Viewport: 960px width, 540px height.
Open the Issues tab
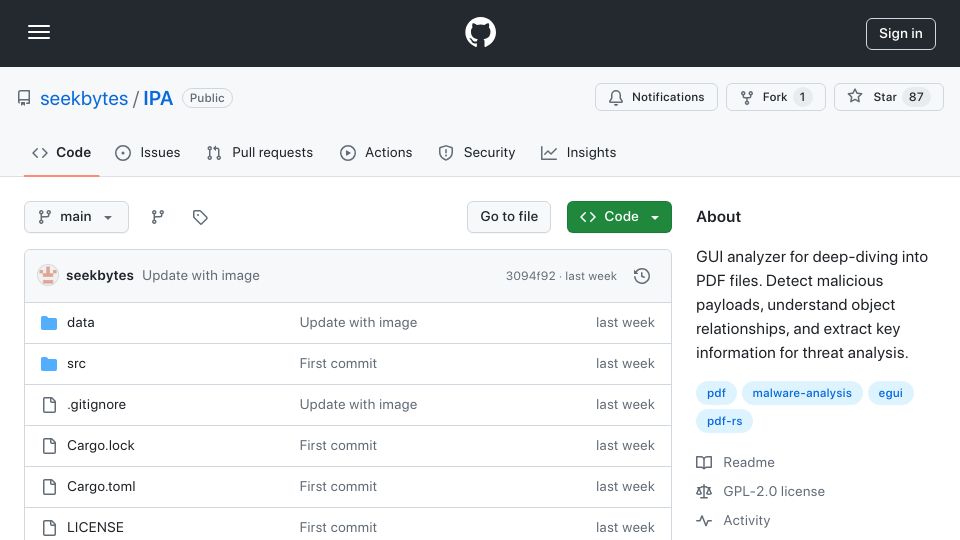click(148, 152)
